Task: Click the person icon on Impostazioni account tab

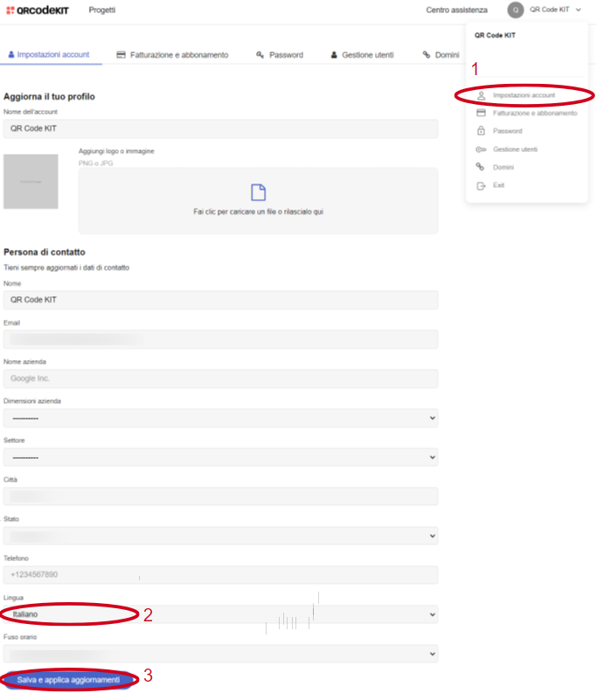Action: pos(11,54)
